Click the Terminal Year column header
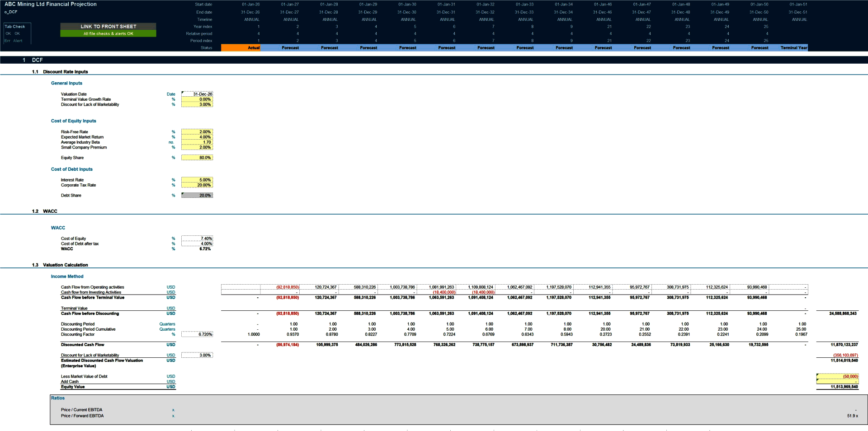The height and width of the screenshot is (431, 868). 793,47
